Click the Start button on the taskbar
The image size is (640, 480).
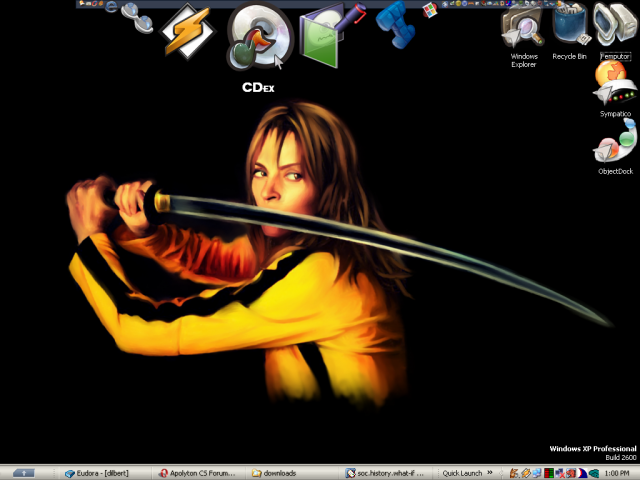(23, 472)
